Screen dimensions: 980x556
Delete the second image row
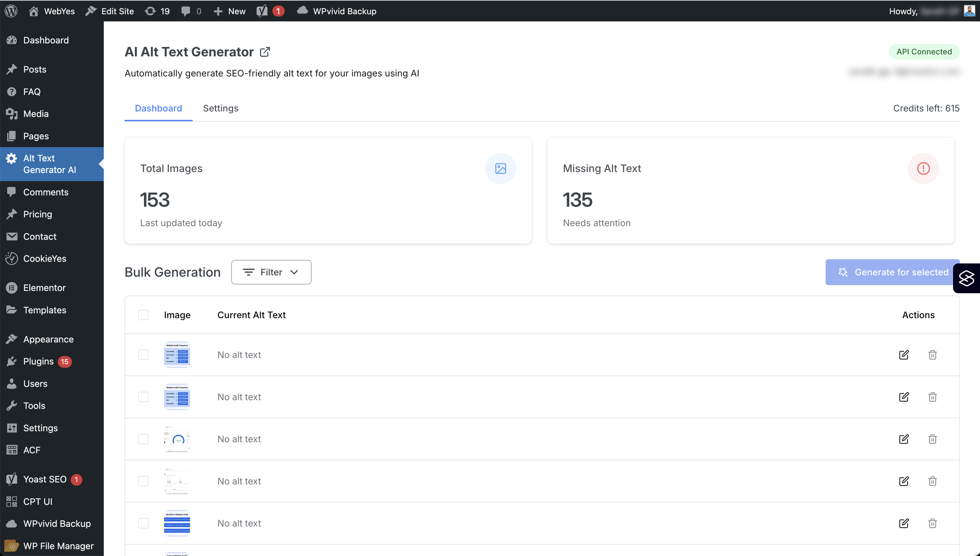[x=933, y=397]
